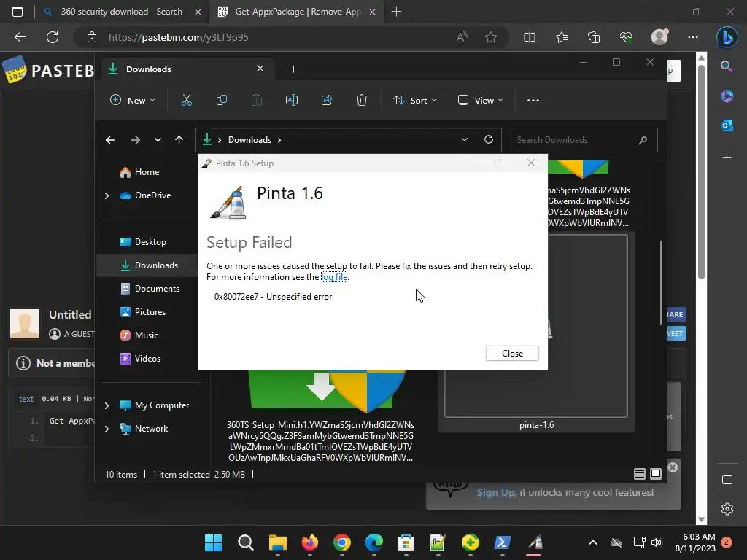Open Bing chat sidebar button

point(727,37)
